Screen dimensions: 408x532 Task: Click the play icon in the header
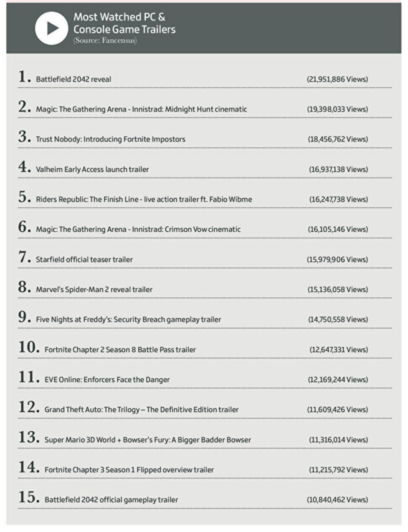[52, 28]
